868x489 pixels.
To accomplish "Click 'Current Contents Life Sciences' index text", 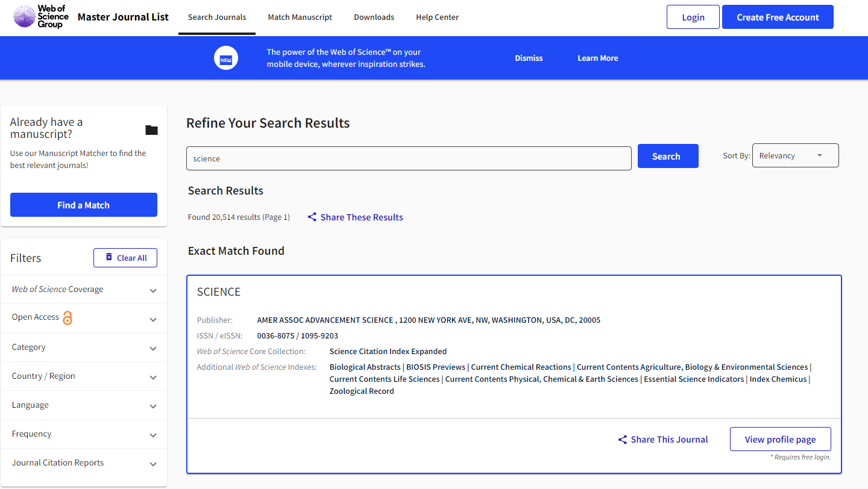I will coord(385,379).
